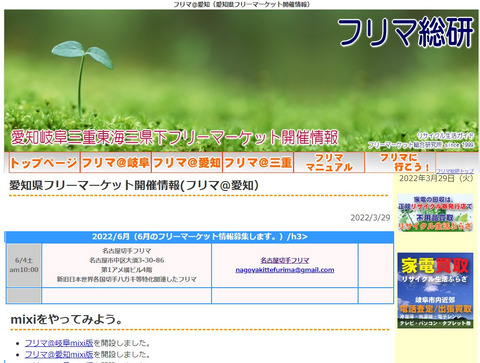Open the フリマ マニュアル tab
Viewport: 480px width, 363px height.
click(x=329, y=163)
